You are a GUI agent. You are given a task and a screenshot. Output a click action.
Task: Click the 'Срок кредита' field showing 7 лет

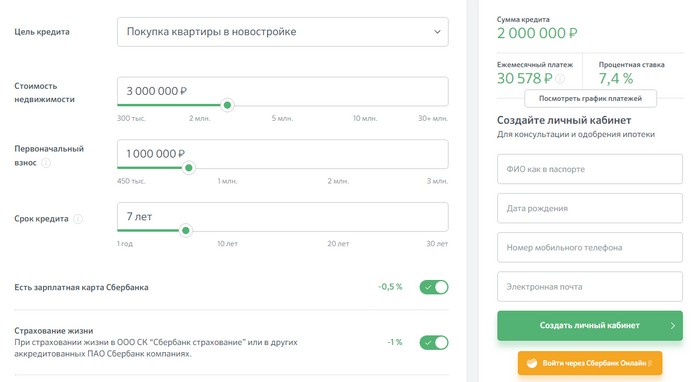[283, 216]
